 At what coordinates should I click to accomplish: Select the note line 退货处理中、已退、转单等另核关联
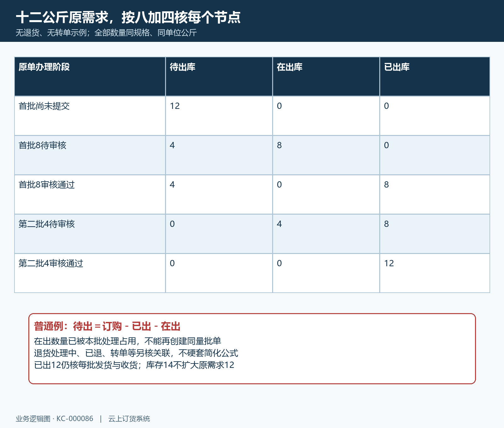(136, 353)
